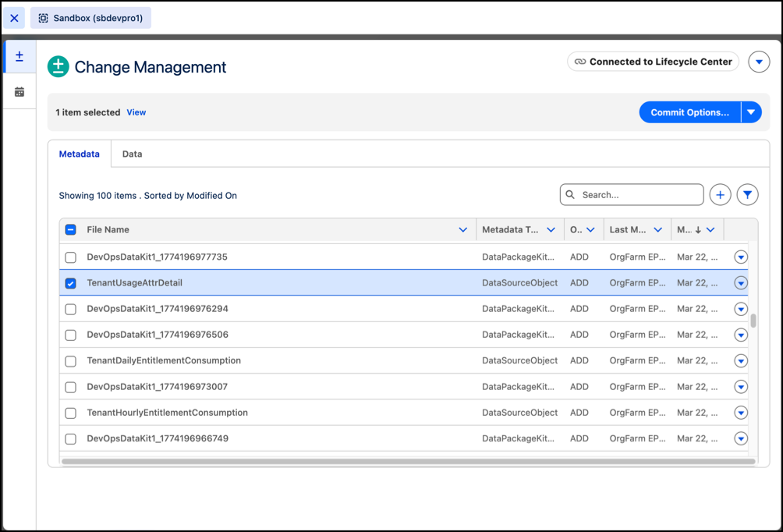Switch to the Metadata tab
Screen dimensions: 783x532
(80, 154)
